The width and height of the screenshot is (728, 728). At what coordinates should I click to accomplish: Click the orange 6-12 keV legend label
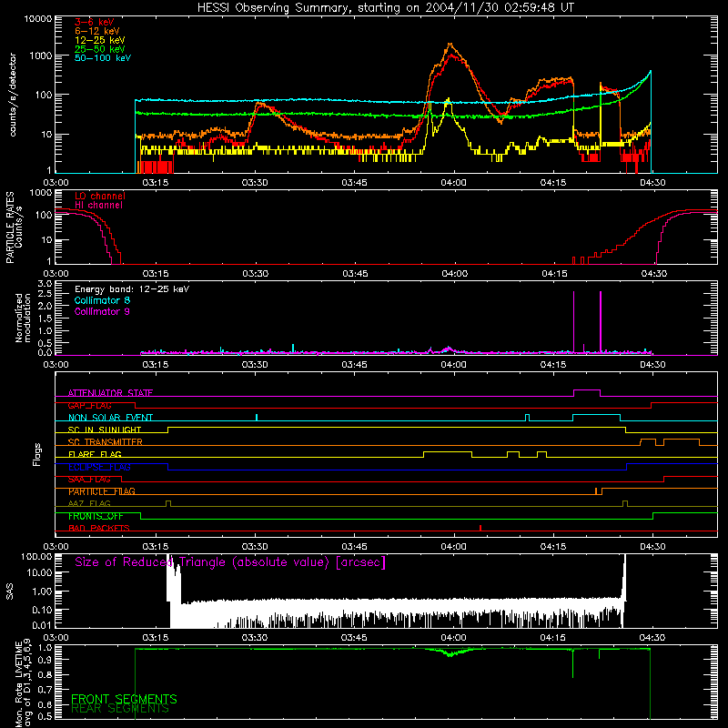tap(97, 31)
